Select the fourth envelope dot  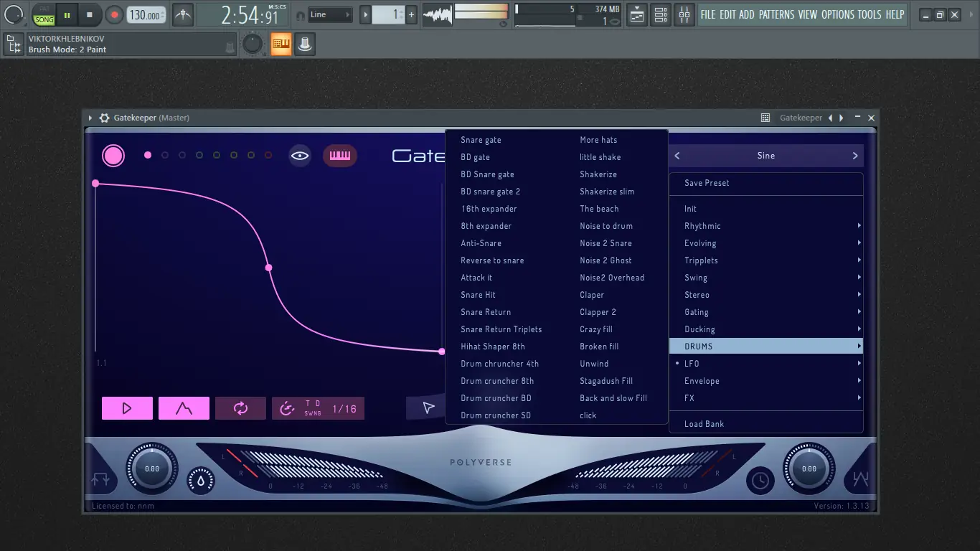coord(199,155)
